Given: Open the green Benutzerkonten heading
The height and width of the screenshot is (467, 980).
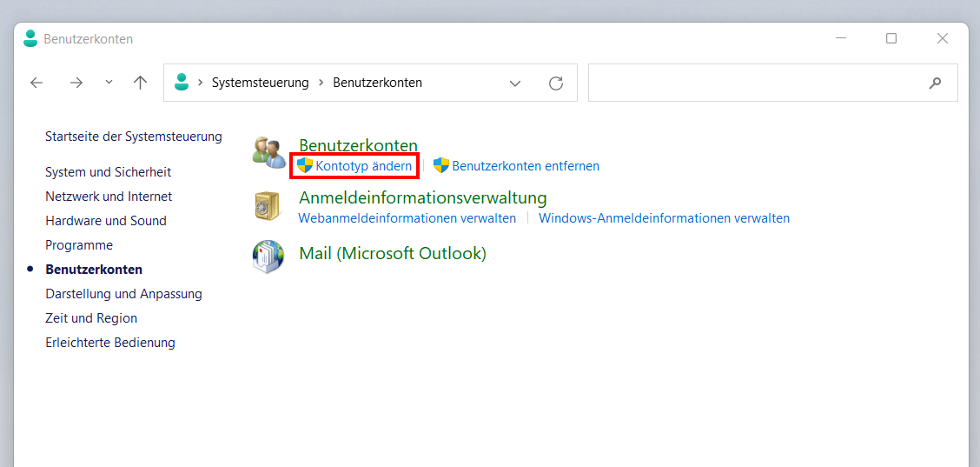Looking at the screenshot, I should click(358, 145).
